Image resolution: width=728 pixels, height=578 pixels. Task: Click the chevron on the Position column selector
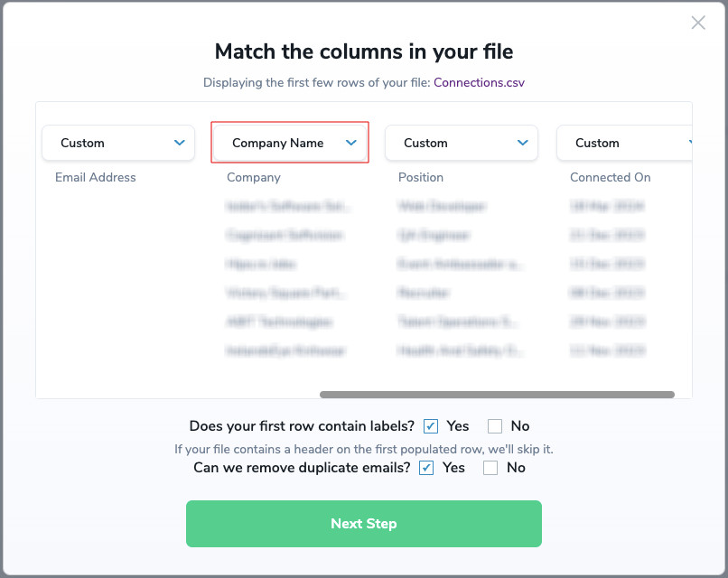(x=522, y=142)
